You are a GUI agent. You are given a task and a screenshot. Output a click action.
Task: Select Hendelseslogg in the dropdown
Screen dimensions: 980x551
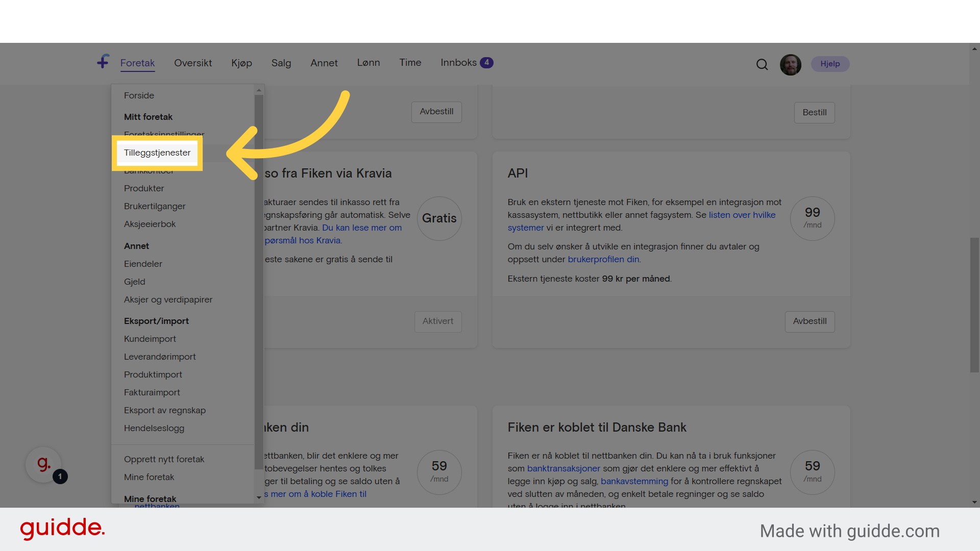pyautogui.click(x=154, y=428)
